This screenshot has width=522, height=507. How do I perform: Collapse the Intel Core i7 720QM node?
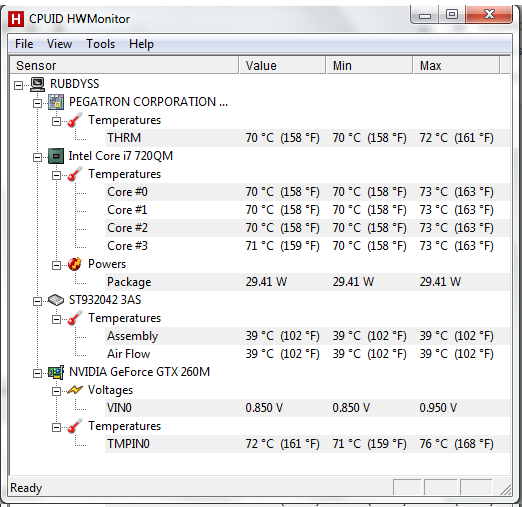(x=37, y=157)
